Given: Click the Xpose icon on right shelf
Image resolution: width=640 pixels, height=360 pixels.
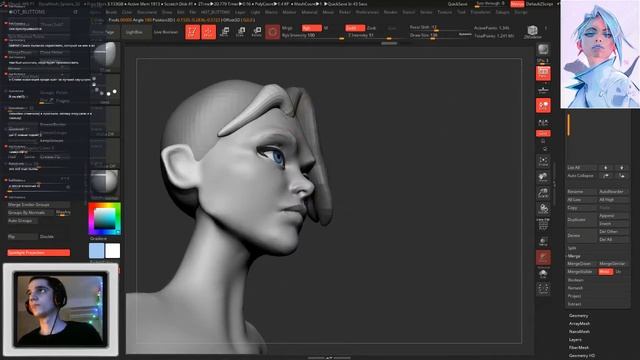Looking at the screenshot, I should point(543,289).
